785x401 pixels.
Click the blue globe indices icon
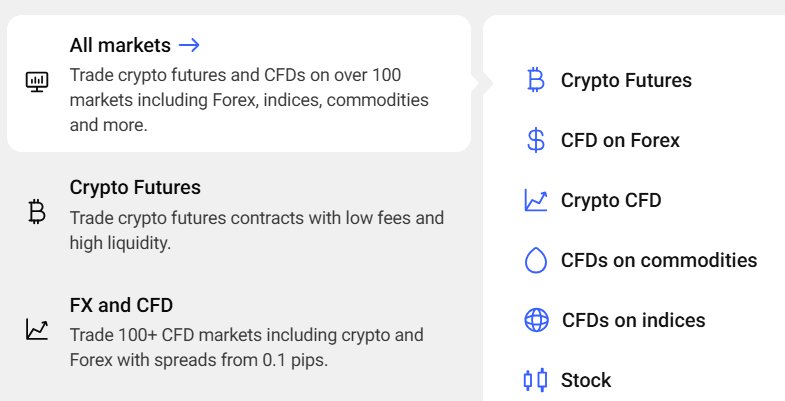click(x=536, y=320)
